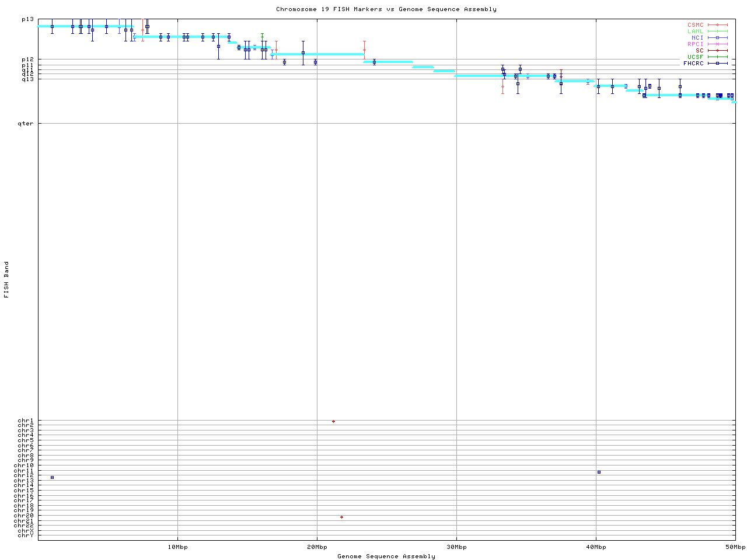Select the red data point on chr20 row
Viewport: 747px width, 560px height.
coord(341,517)
